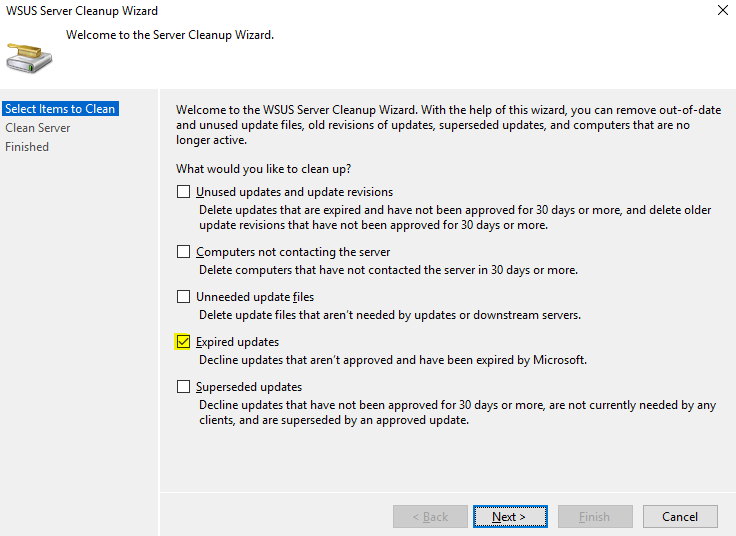Close the WSUS Server Cleanup Wizard window
This screenshot has height=536, width=736.
[x=723, y=10]
